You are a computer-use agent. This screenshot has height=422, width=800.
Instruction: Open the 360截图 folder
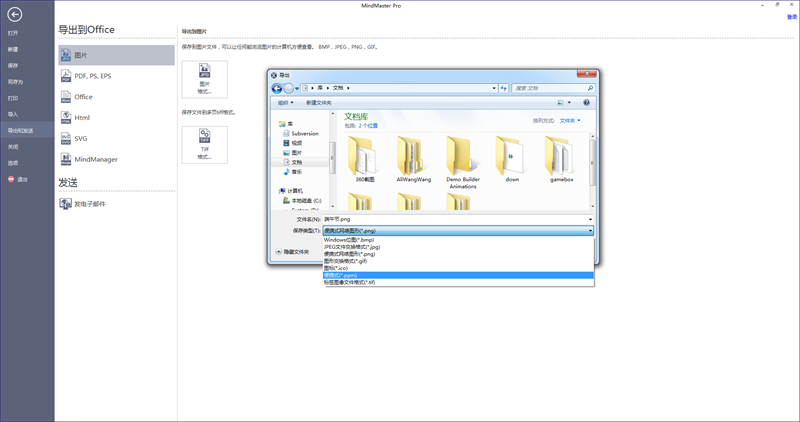tap(365, 159)
